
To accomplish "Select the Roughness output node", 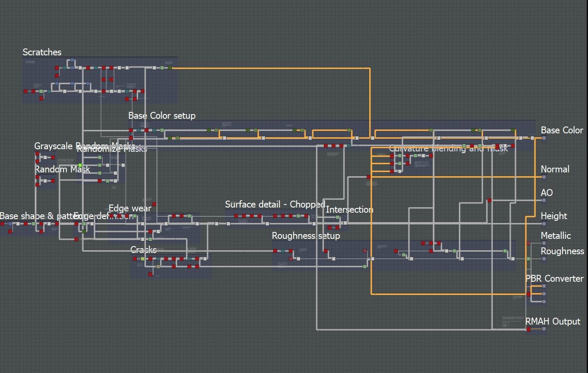I will [544, 259].
